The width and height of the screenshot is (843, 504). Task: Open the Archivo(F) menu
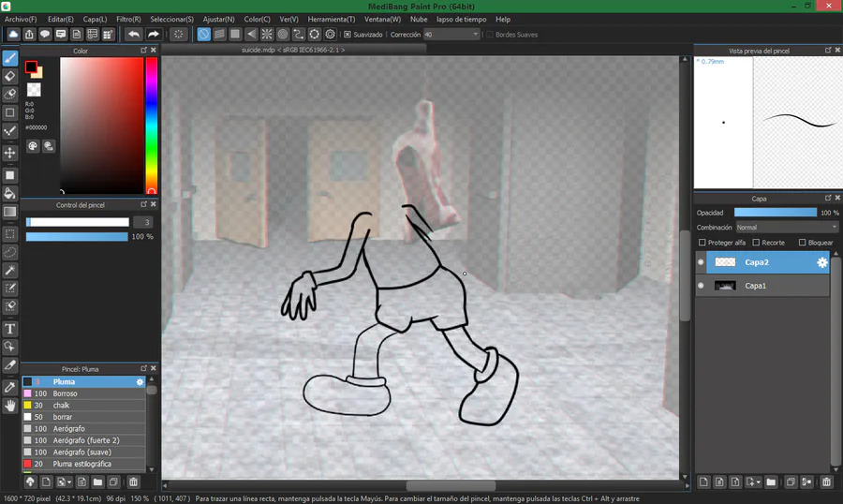click(21, 20)
